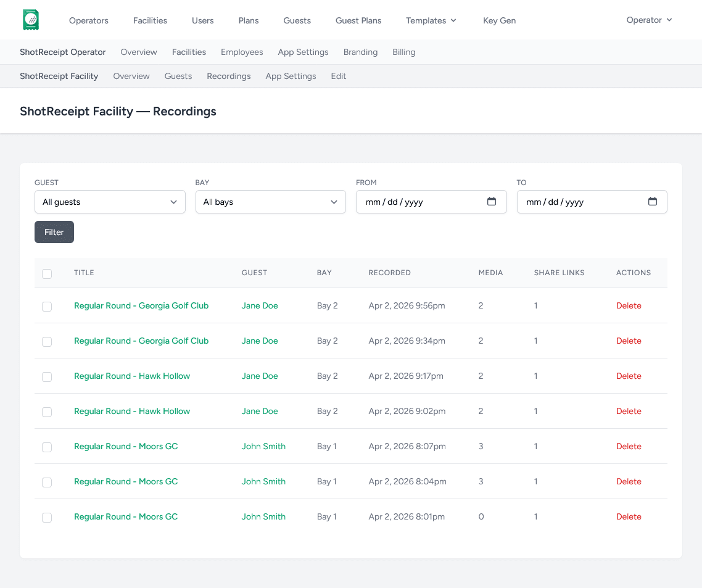Check the first Georgia Golf Club recording row

coord(47,306)
